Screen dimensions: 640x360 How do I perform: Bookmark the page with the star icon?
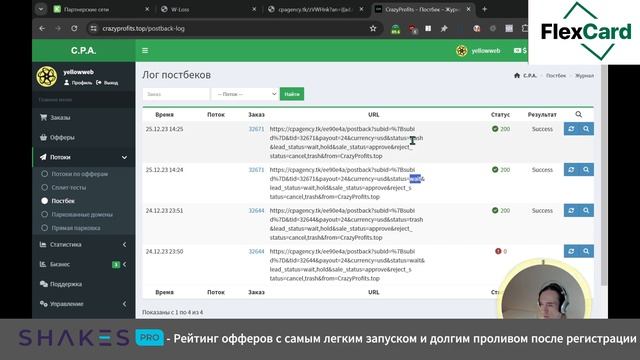coord(373,29)
